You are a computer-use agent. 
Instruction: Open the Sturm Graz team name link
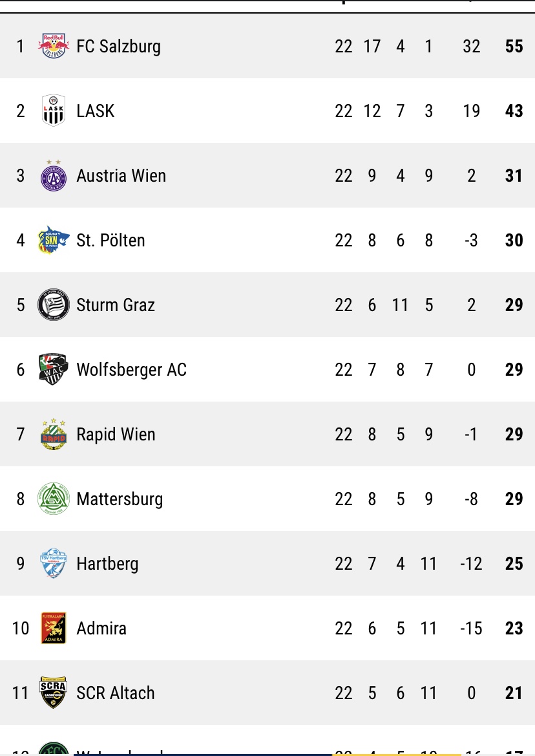(x=116, y=305)
